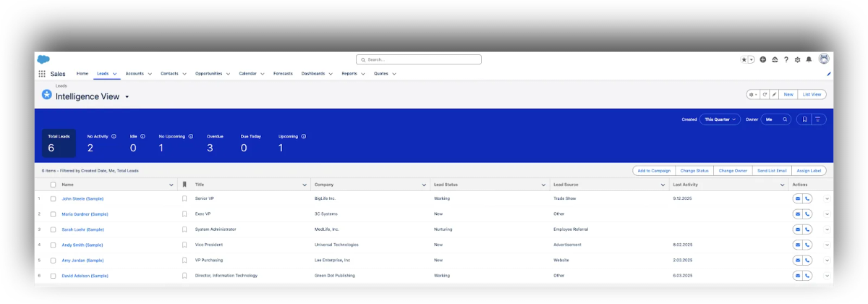This screenshot has width=868, height=304.
Task: Click the Favorites star icon
Action: coord(744,59)
